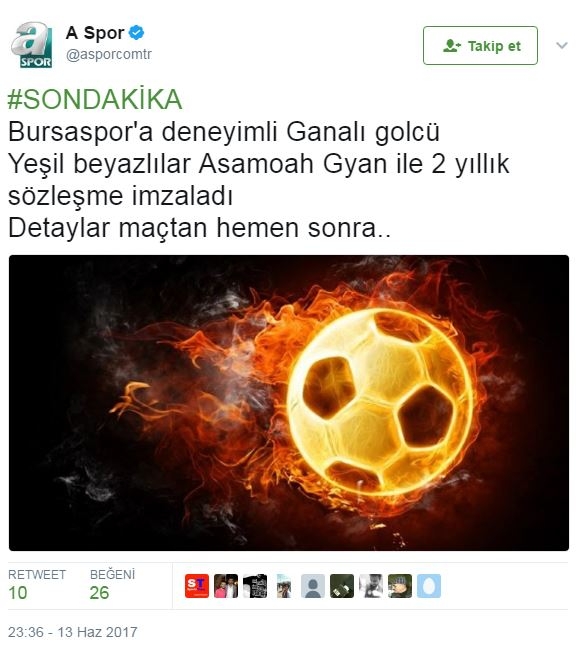Image resolution: width=578 pixels, height=654 pixels.
Task: View the flaming football image
Action: pos(289,403)
